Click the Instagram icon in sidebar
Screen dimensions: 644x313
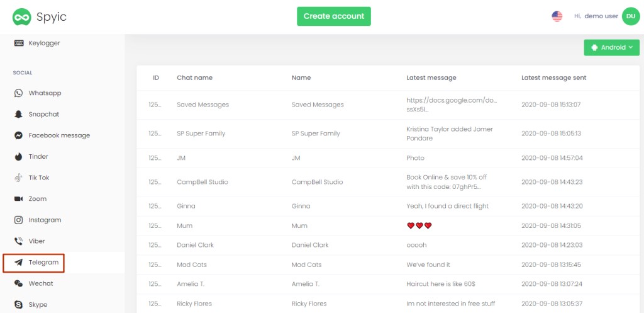click(18, 220)
